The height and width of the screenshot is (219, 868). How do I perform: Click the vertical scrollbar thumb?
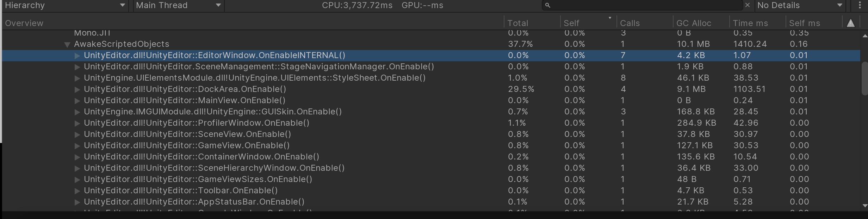pos(864,78)
